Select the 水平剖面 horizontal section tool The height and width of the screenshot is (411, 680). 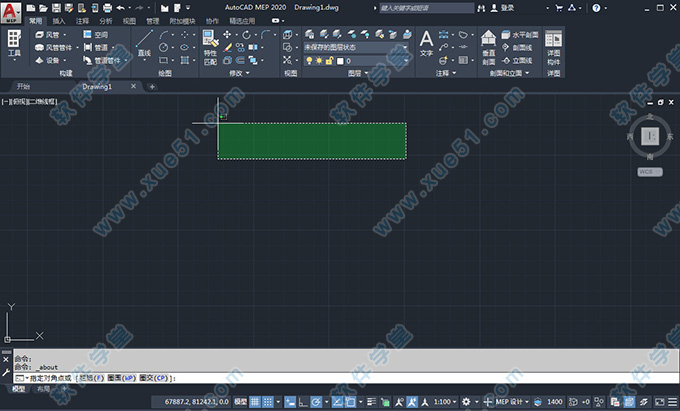[520, 35]
